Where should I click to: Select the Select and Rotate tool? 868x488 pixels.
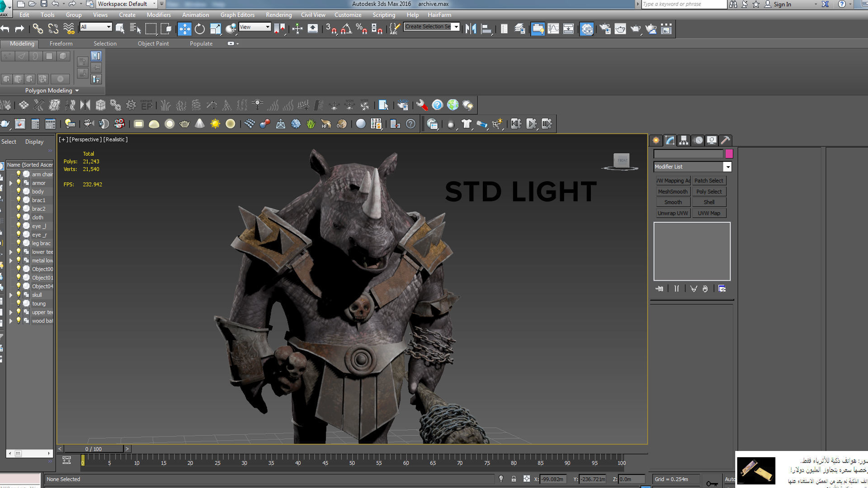click(x=199, y=29)
